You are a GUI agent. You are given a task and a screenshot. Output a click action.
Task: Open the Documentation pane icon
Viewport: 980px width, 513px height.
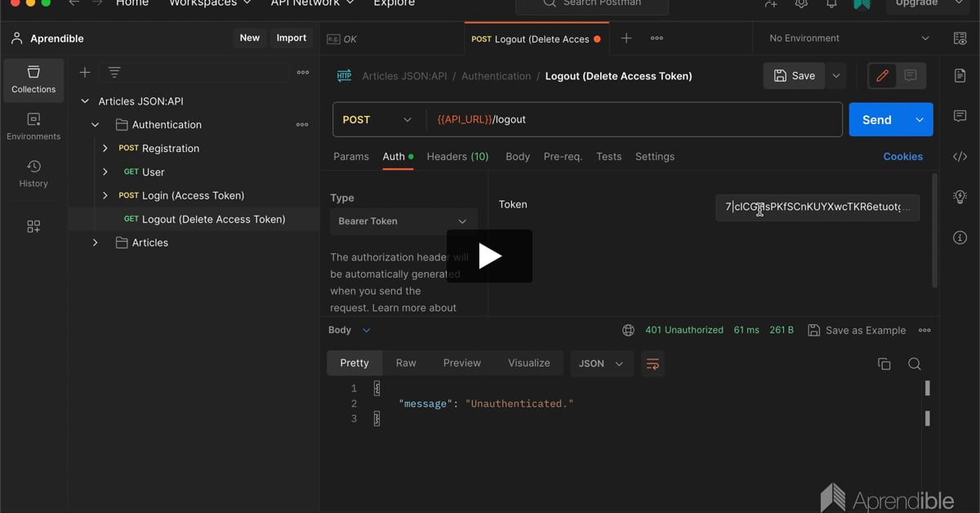960,75
